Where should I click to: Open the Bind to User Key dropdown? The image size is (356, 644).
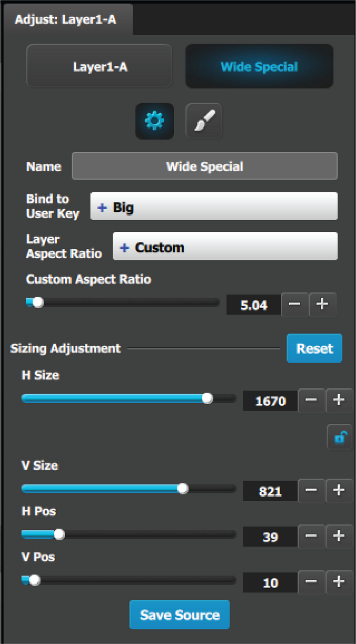click(214, 206)
